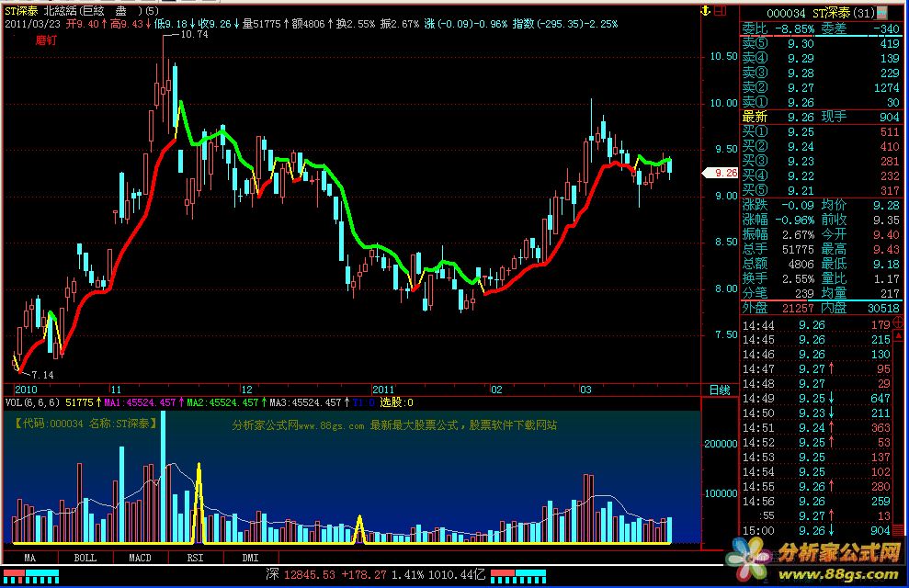
Task: Click the 买① 9.25 order row
Action: click(820, 132)
